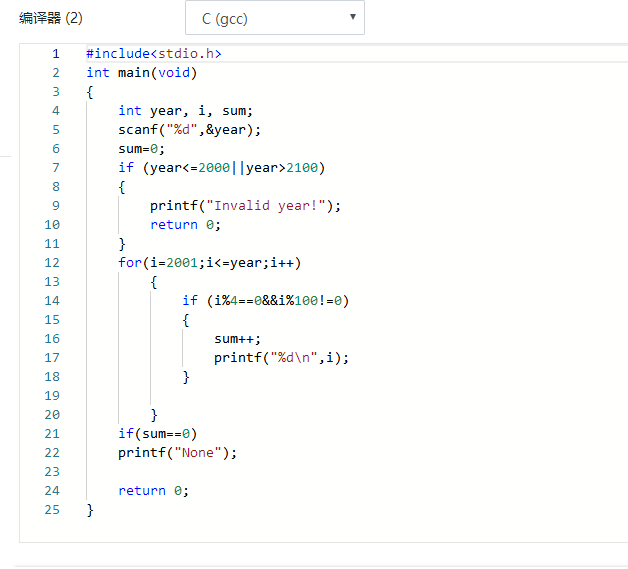628x569 pixels.
Task: Click line number 21 in gutter
Action: pyautogui.click(x=52, y=434)
